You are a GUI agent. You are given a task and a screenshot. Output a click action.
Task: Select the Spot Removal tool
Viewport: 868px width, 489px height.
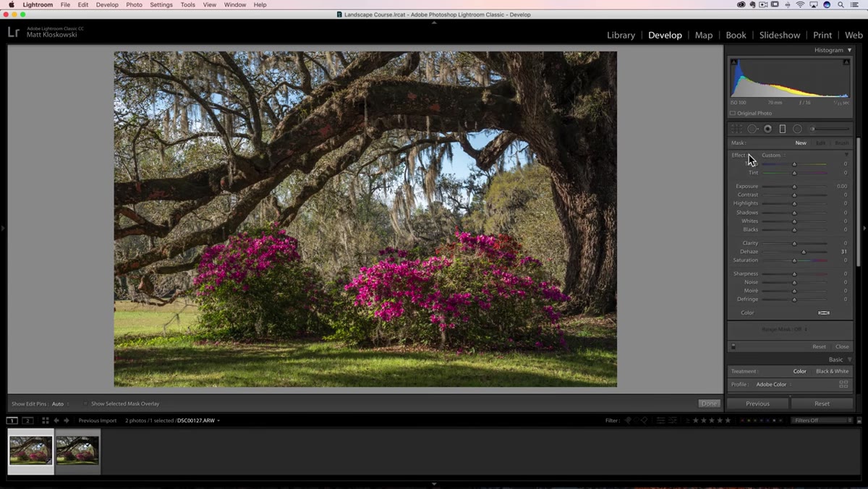pos(752,129)
